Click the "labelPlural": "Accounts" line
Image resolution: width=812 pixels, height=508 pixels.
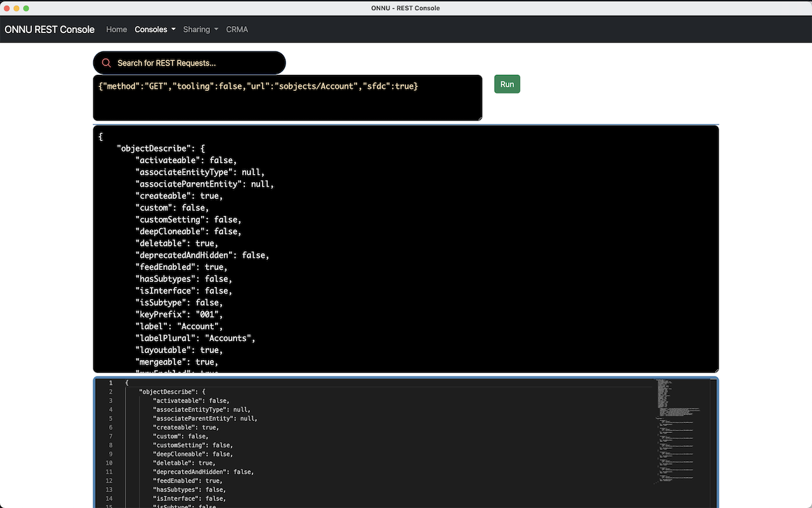(x=195, y=338)
